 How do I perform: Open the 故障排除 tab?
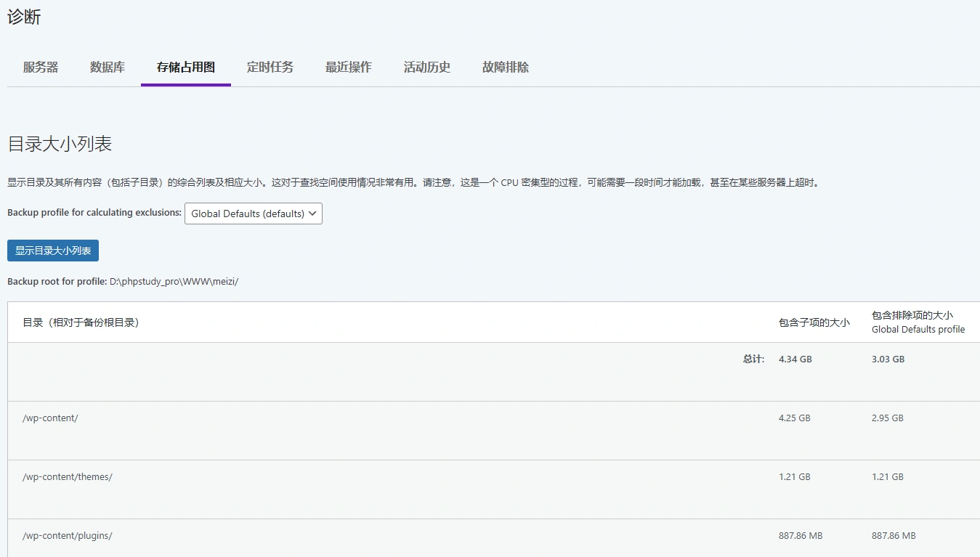tap(504, 67)
